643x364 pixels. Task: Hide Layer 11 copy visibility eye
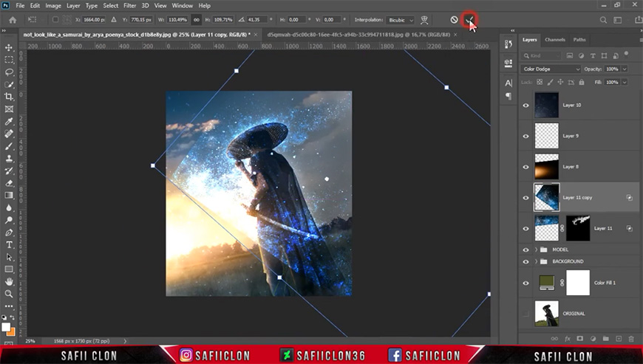525,198
